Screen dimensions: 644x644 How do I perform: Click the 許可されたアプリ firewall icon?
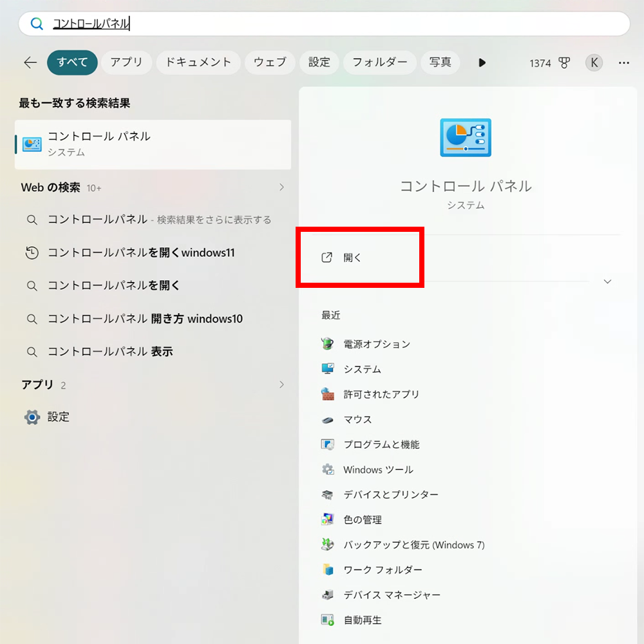327,394
